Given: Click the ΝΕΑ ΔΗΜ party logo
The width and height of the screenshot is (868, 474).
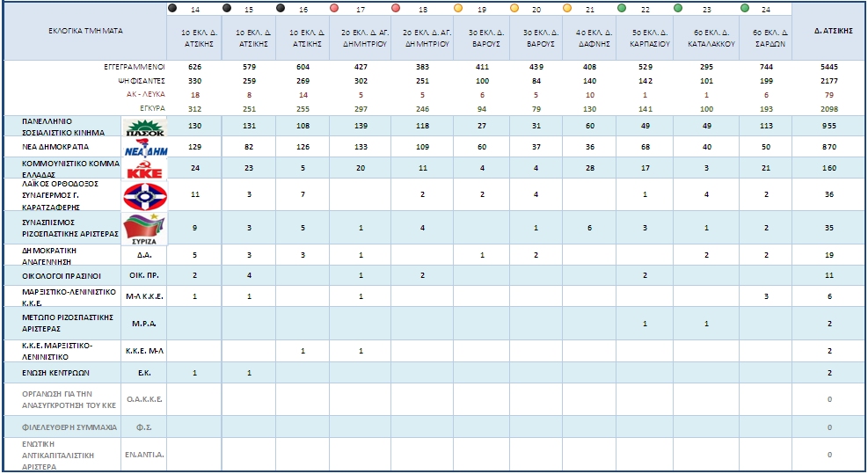Looking at the screenshot, I should 145,148.
